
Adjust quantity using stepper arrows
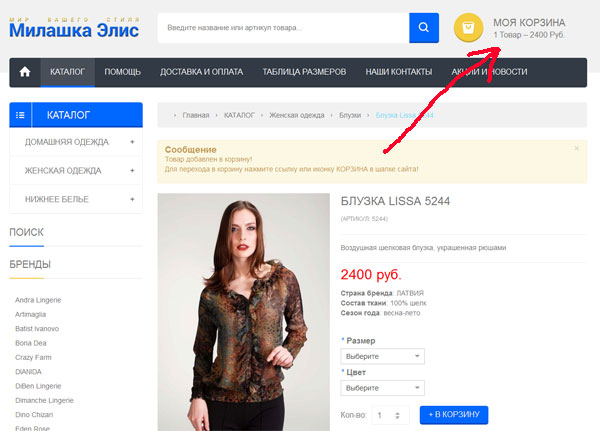click(x=398, y=415)
